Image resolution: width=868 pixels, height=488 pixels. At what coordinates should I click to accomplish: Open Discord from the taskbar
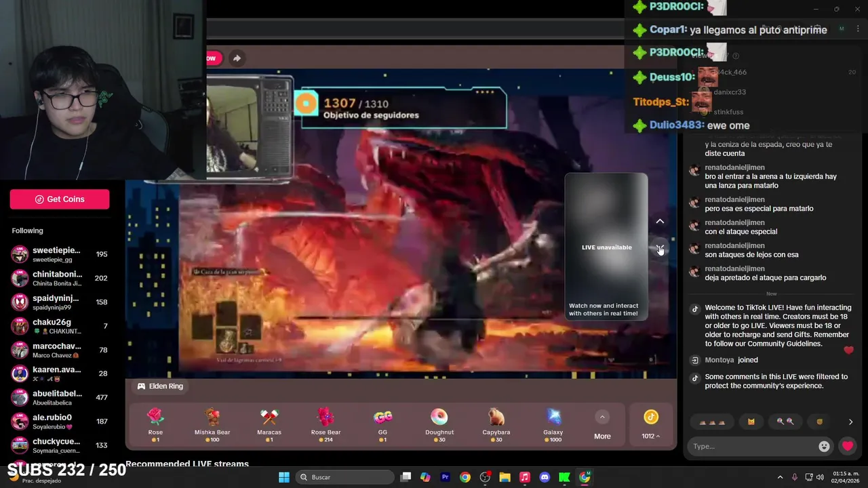click(x=545, y=477)
